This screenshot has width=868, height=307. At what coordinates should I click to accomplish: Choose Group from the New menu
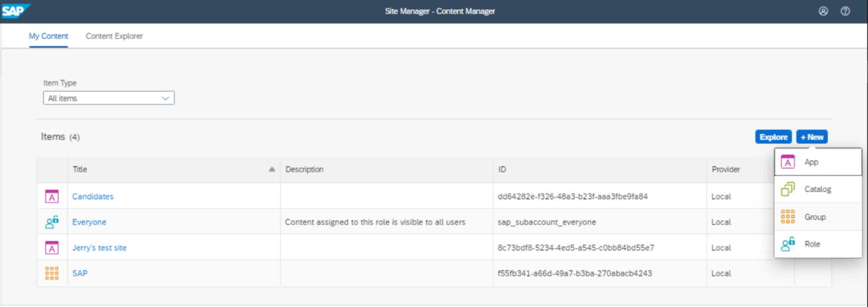[x=818, y=217]
